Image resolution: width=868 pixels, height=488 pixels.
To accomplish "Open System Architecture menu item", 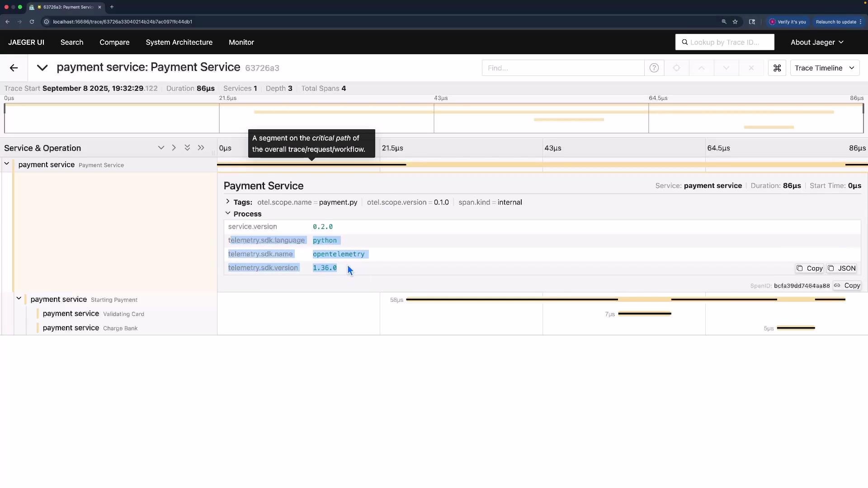I will tap(179, 42).
